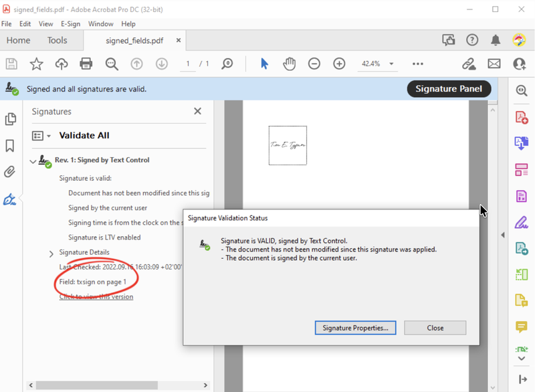
Task: Open the signatures panel pen icon
Action: (9, 199)
